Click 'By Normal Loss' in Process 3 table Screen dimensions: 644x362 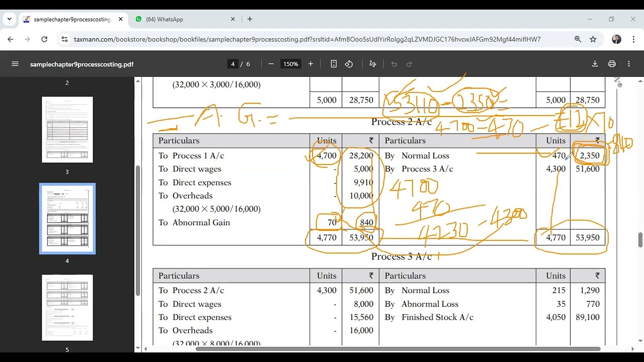(x=417, y=290)
